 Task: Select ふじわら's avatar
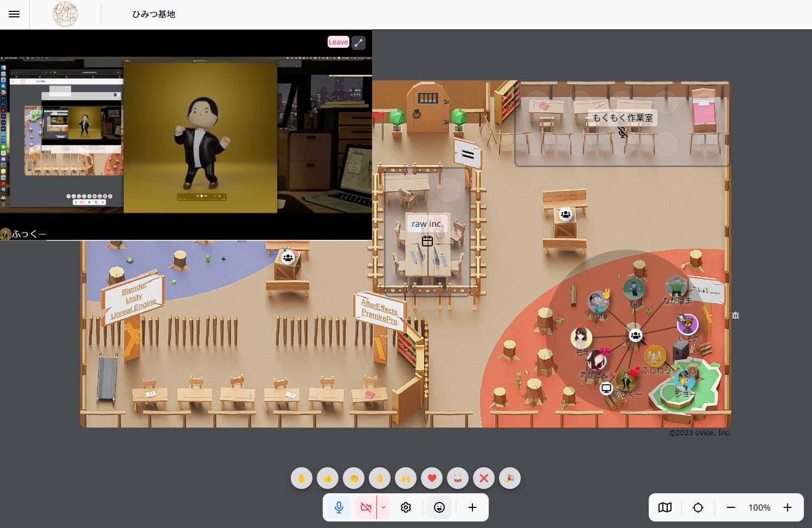(x=655, y=356)
